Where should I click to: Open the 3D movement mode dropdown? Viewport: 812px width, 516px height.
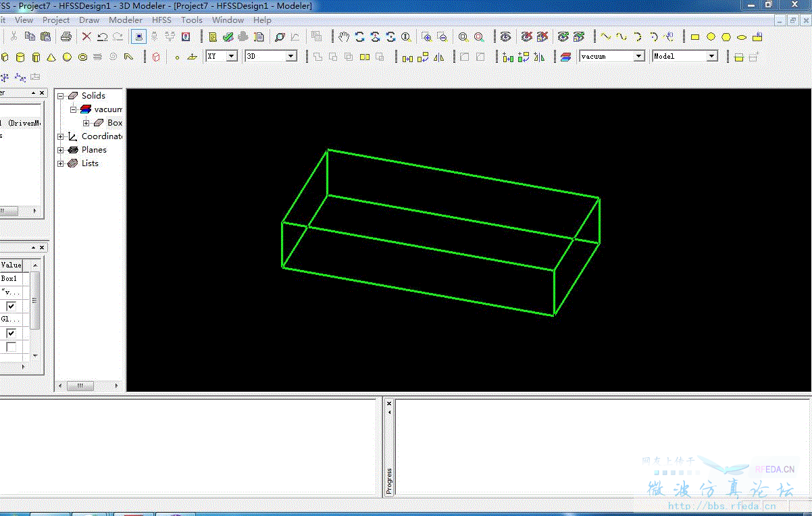point(291,56)
